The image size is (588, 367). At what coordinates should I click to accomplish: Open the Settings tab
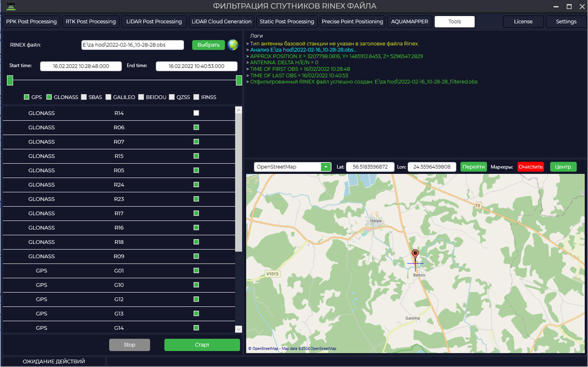coord(566,21)
